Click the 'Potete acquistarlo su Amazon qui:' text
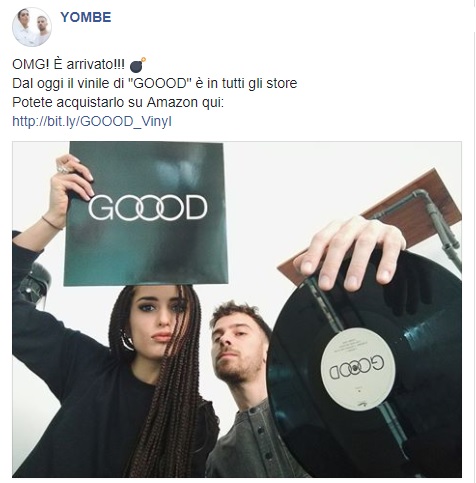The height and width of the screenshot is (483, 476). point(118,102)
